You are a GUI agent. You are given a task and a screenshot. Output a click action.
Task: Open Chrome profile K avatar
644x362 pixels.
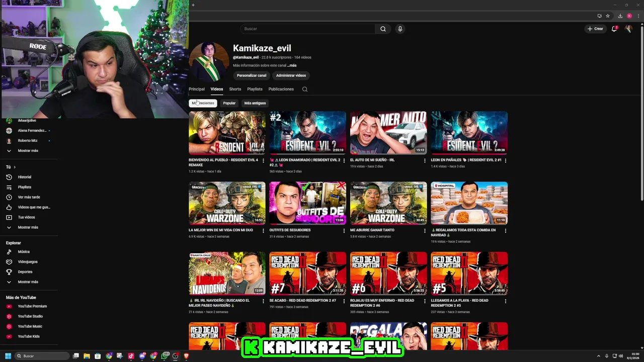629,16
